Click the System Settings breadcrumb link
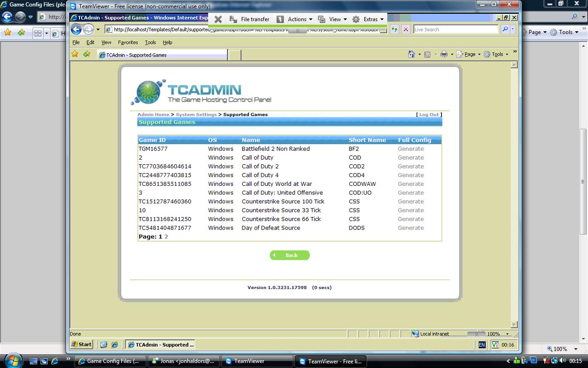Screen dimensions: 588x368 click(196, 115)
